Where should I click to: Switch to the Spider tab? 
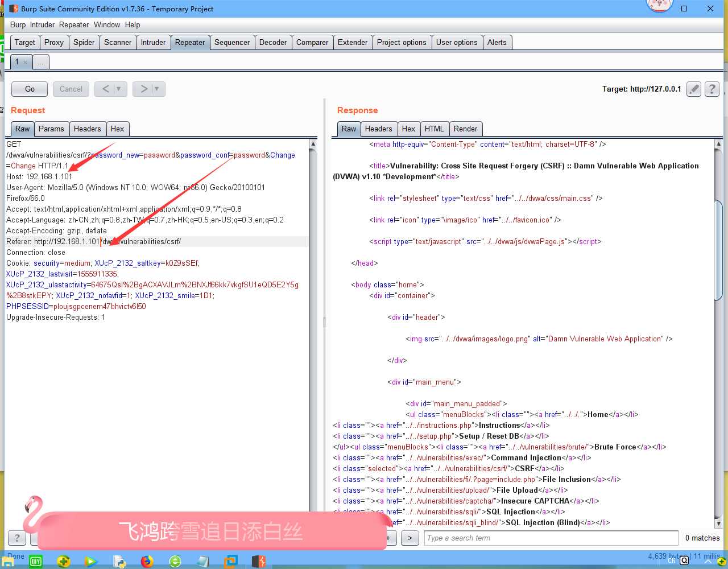click(x=84, y=42)
